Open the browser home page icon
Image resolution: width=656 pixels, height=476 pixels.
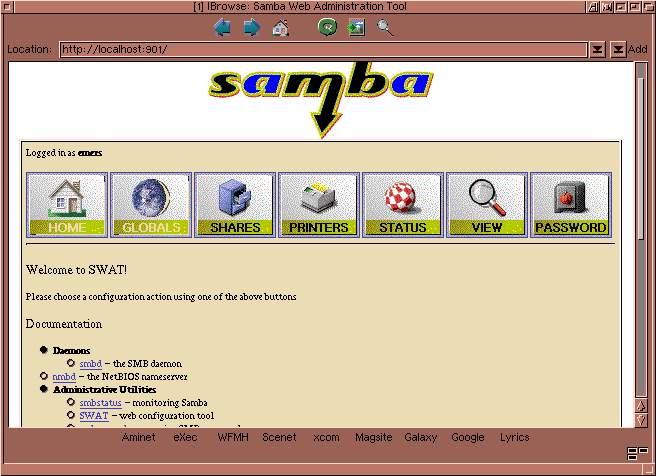pos(281,28)
